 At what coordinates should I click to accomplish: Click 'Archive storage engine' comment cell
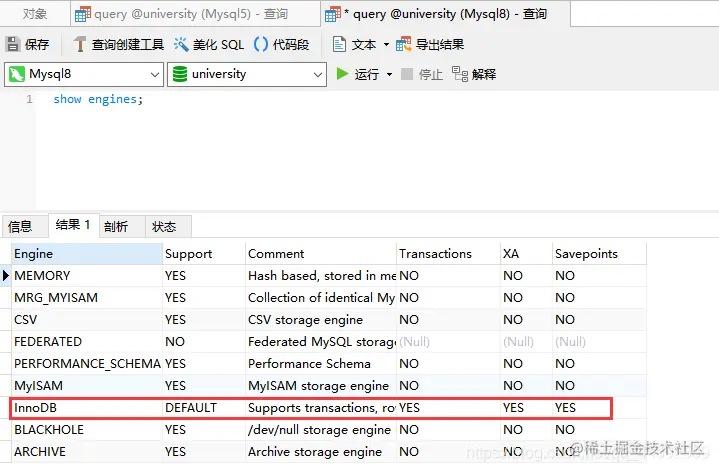(x=321, y=452)
